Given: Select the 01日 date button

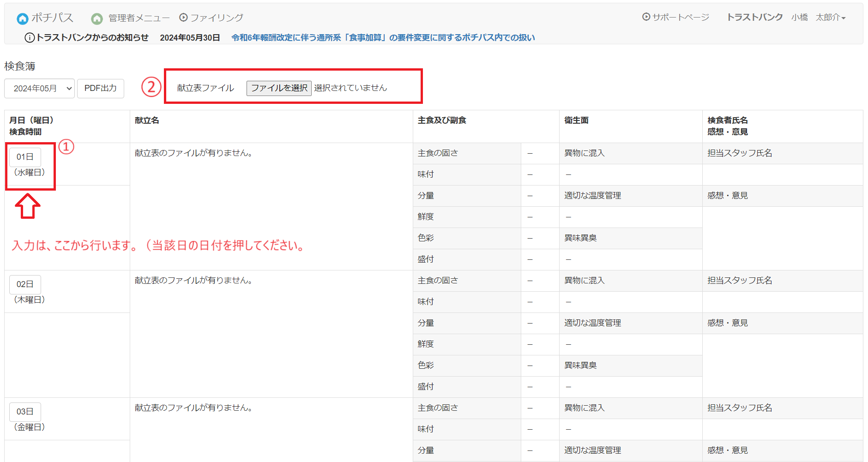Looking at the screenshot, I should coord(25,157).
